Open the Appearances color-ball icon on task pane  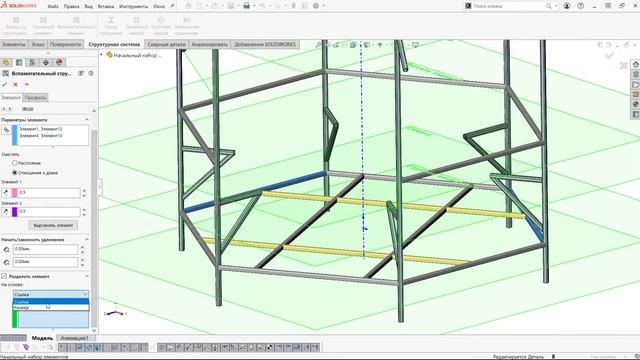636,104
